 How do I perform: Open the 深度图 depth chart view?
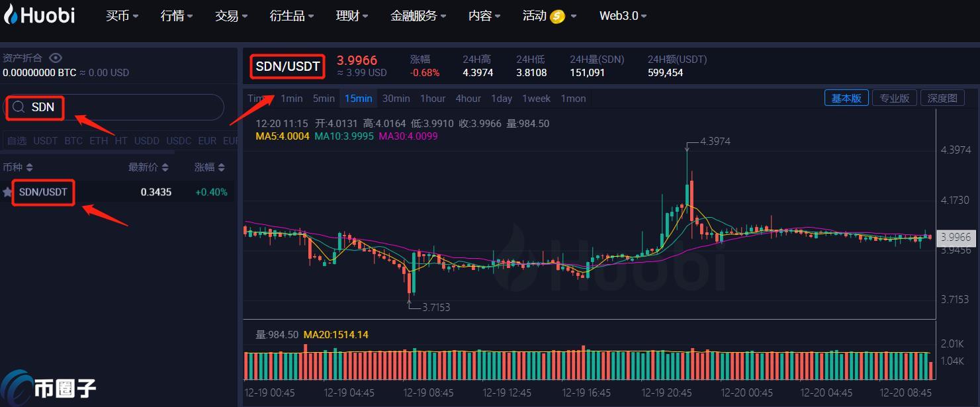(942, 98)
